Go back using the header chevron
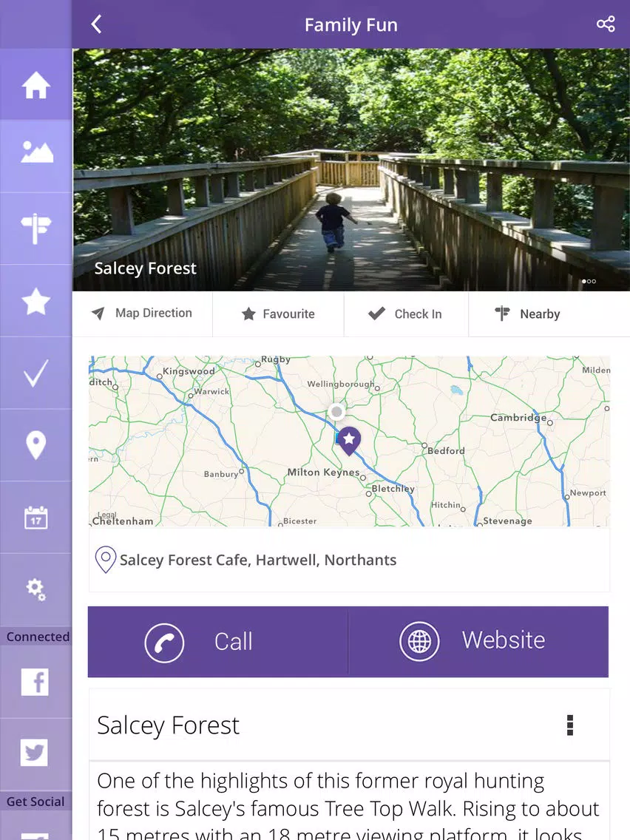 96,24
